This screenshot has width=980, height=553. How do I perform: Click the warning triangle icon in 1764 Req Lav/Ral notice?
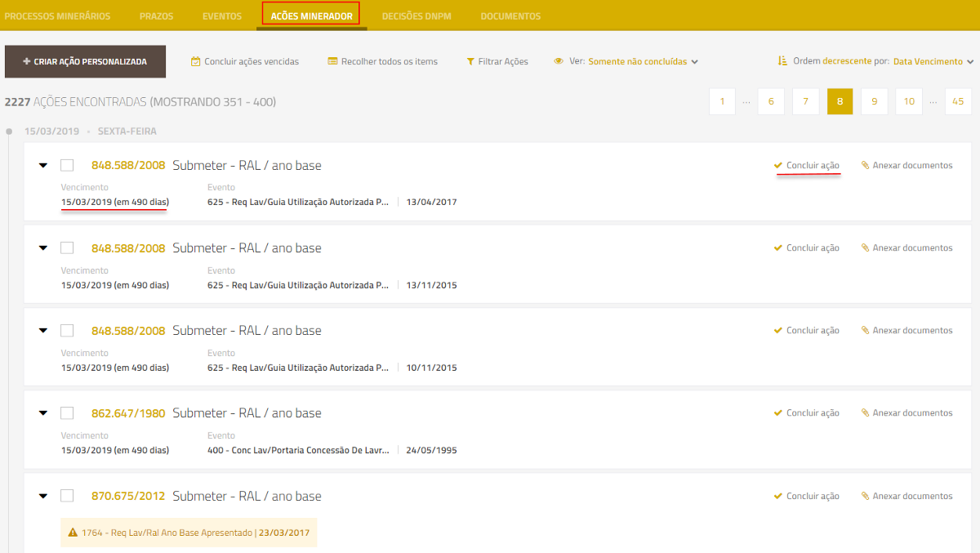(x=73, y=533)
